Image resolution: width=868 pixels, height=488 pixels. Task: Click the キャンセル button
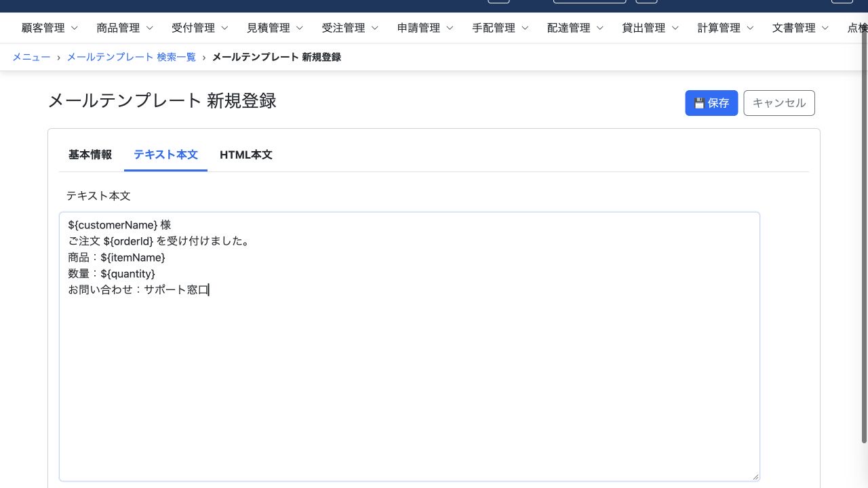click(779, 103)
